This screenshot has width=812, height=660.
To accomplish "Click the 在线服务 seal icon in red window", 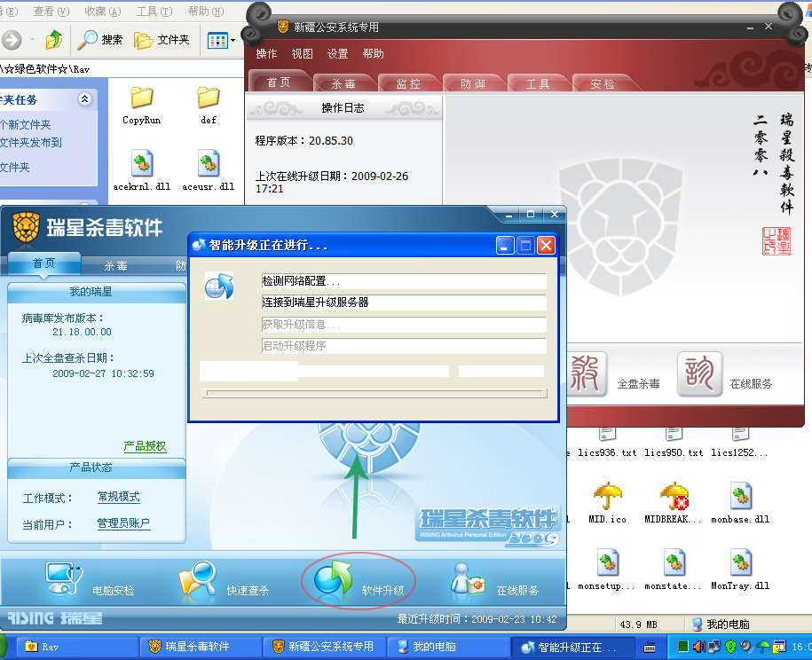I will point(699,374).
